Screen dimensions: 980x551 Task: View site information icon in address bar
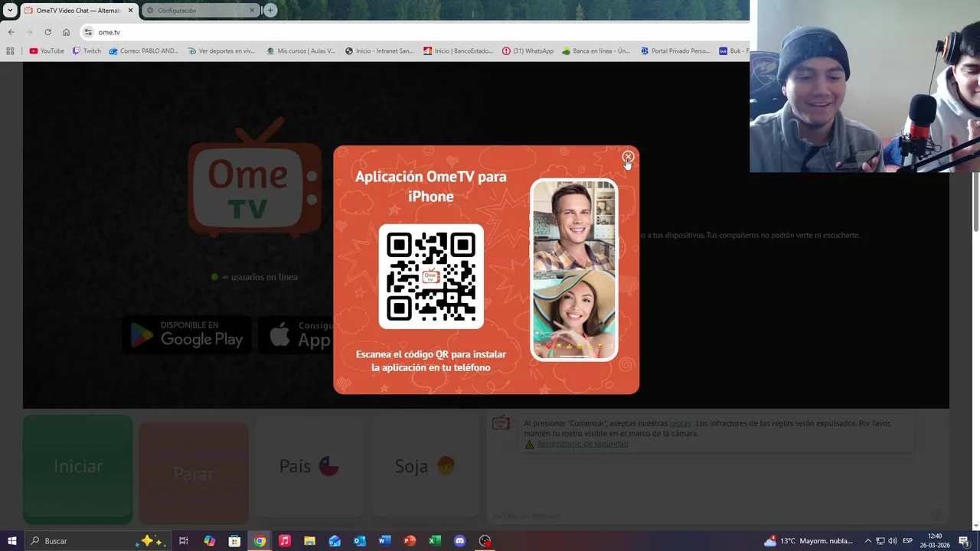coord(88,32)
